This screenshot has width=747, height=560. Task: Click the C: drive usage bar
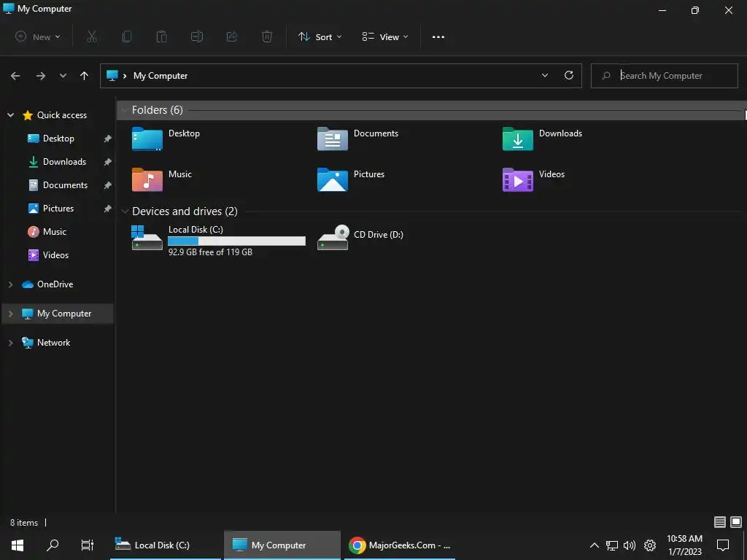coord(237,241)
